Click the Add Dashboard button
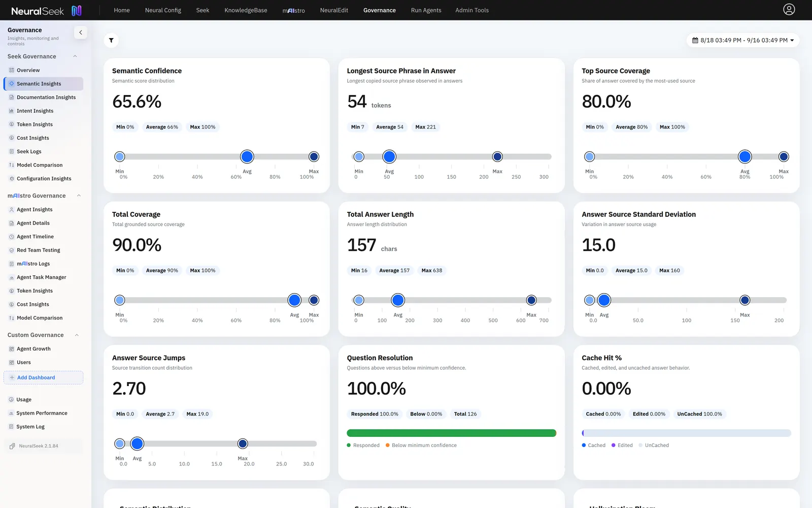The image size is (812, 508). coord(43,377)
